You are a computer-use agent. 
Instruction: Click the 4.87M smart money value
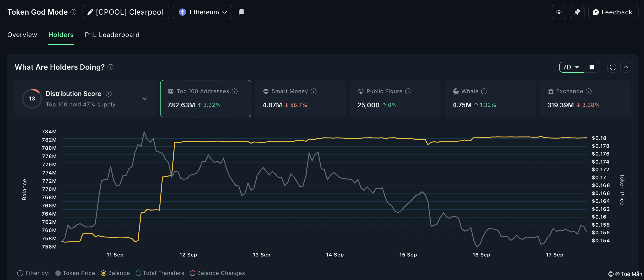272,105
